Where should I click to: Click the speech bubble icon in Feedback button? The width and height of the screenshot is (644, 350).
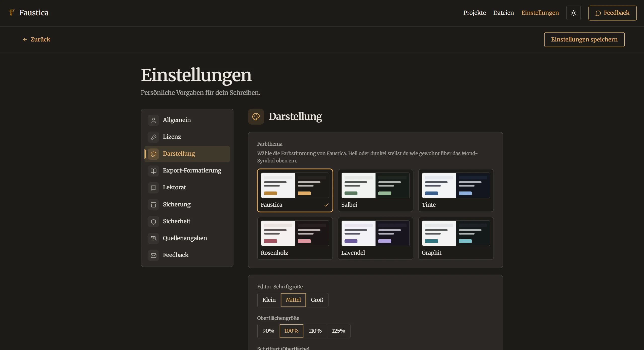598,13
